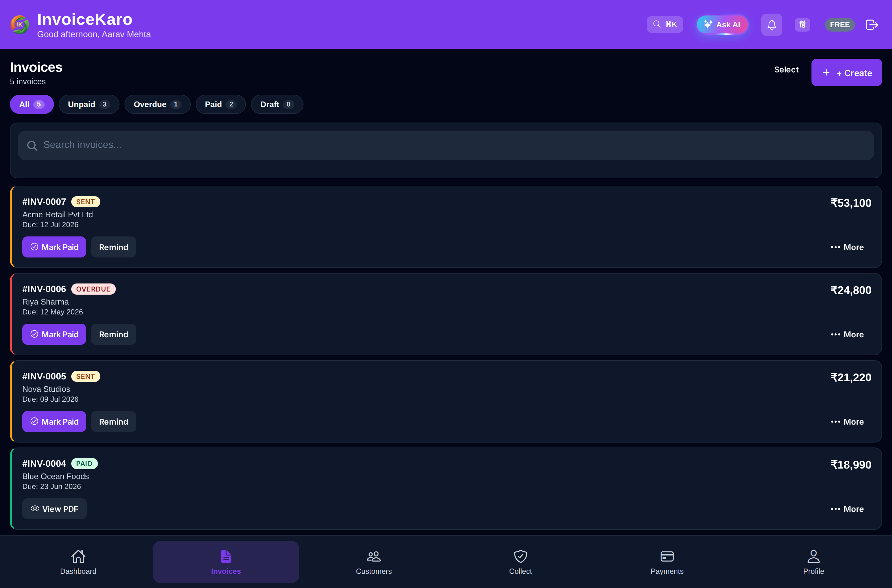Image resolution: width=892 pixels, height=588 pixels.
Task: Click amount ₹53,100
Action: [851, 203]
